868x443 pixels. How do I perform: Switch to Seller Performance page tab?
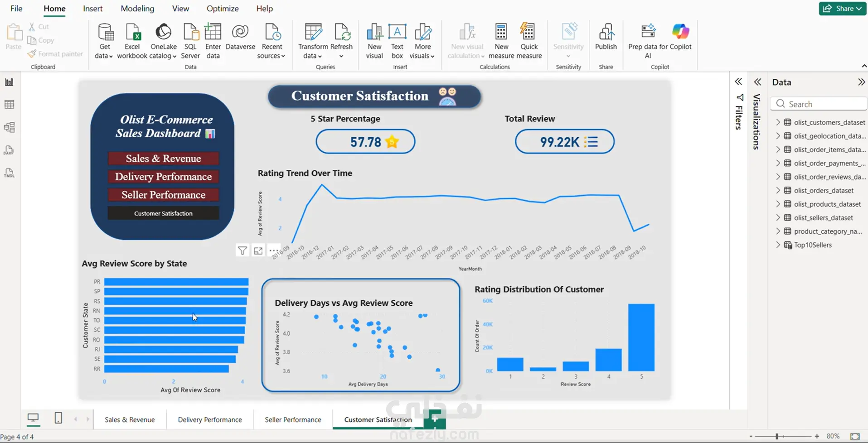(x=293, y=419)
